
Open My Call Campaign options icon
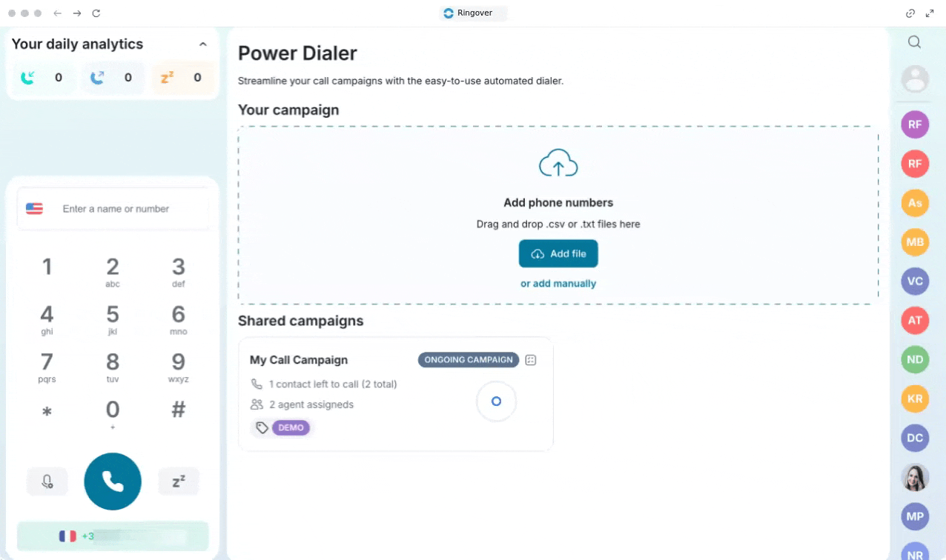pos(530,360)
